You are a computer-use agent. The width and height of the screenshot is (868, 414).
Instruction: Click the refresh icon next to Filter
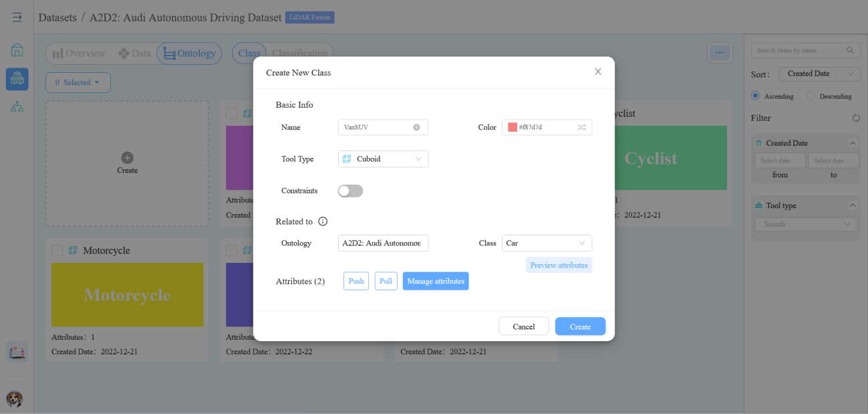(x=856, y=118)
